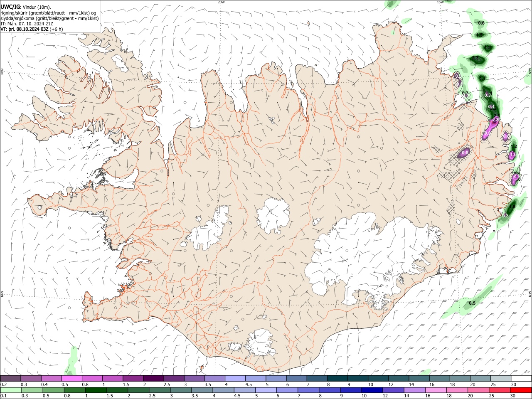Screen dimensions: 532x399
Task: Click the '4.5' label in the top legend row
Action: tap(249, 384)
